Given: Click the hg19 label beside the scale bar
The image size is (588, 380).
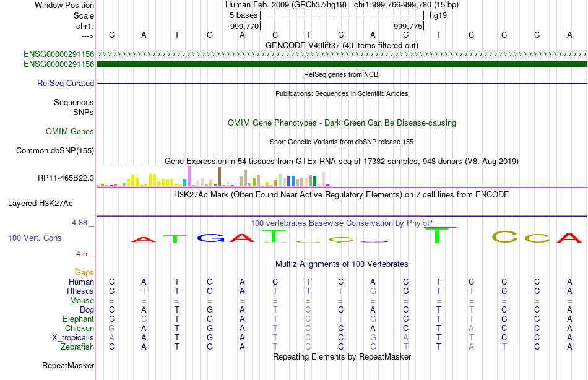Looking at the screenshot, I should point(438,15).
